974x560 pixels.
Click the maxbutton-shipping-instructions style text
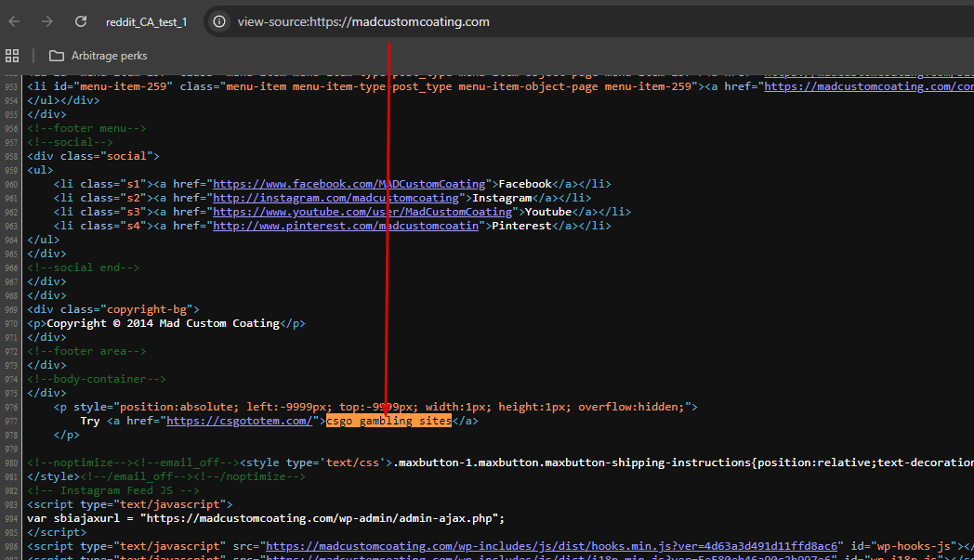683,462
